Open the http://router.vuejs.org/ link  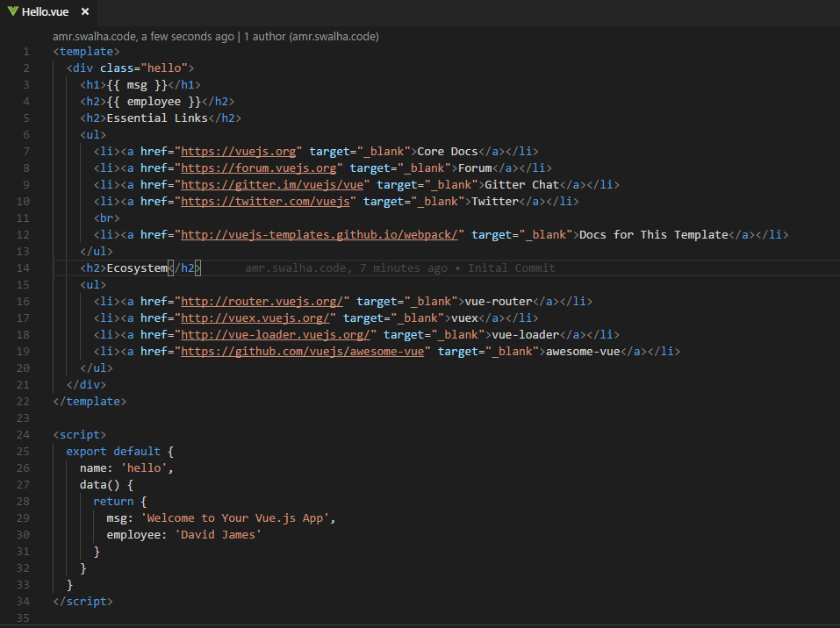(x=262, y=302)
